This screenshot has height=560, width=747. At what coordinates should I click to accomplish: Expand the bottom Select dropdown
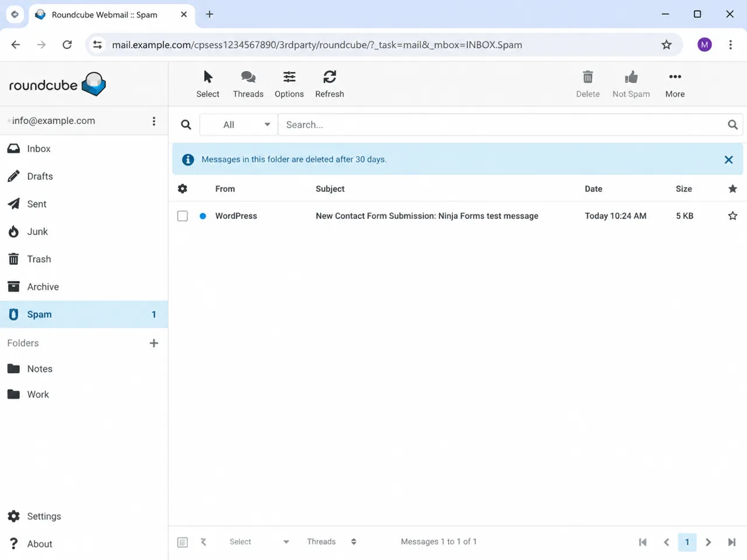click(259, 542)
